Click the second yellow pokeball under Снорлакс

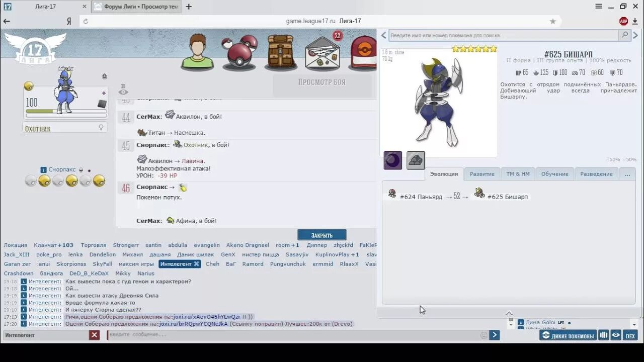click(72, 181)
